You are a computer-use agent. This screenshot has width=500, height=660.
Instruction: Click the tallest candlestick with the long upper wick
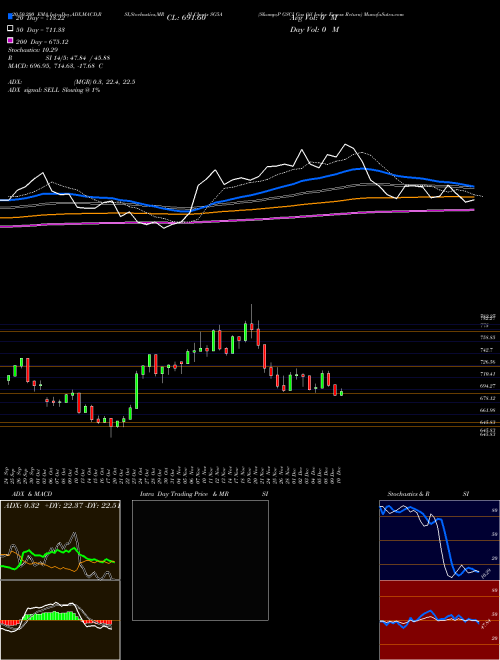(x=252, y=322)
